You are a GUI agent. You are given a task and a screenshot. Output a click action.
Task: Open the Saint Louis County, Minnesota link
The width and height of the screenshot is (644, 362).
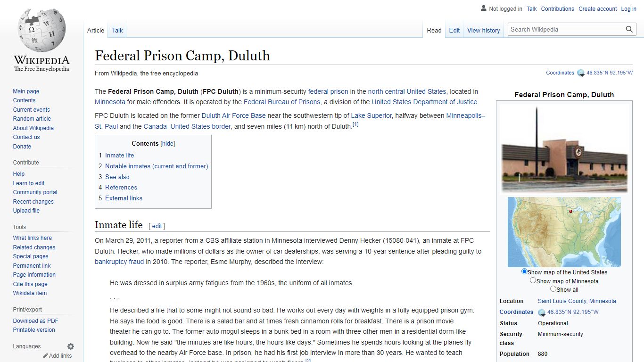pos(577,301)
